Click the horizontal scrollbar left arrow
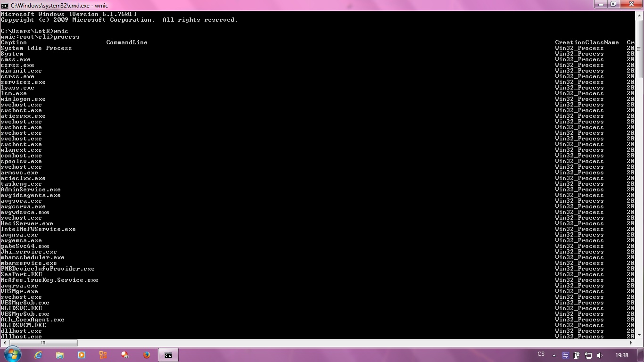 [4, 343]
